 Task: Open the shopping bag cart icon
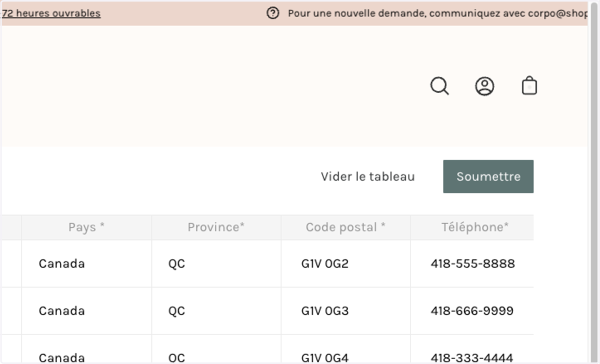[529, 85]
